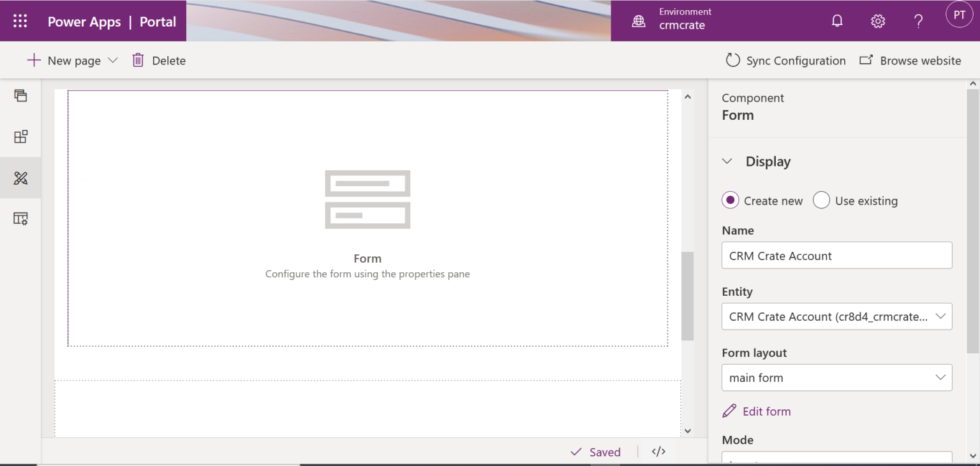
Task: Open the notifications bell
Action: 836,20
